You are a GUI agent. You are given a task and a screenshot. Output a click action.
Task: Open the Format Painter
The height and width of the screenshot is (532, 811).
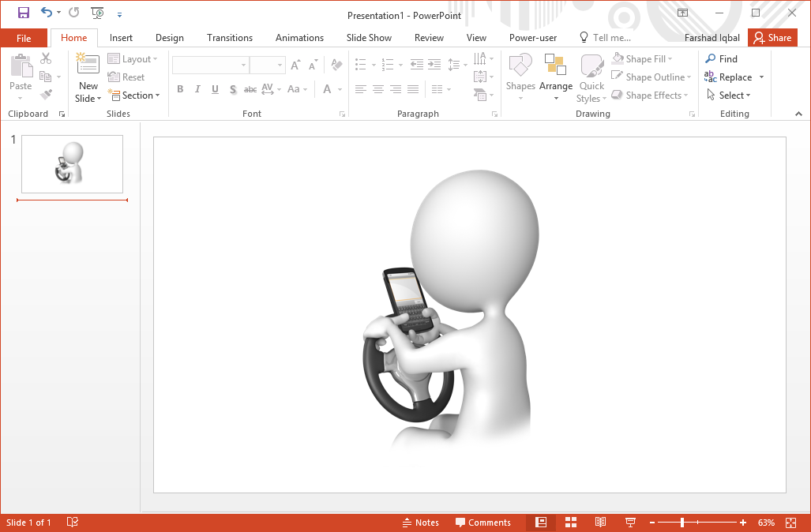(x=46, y=94)
